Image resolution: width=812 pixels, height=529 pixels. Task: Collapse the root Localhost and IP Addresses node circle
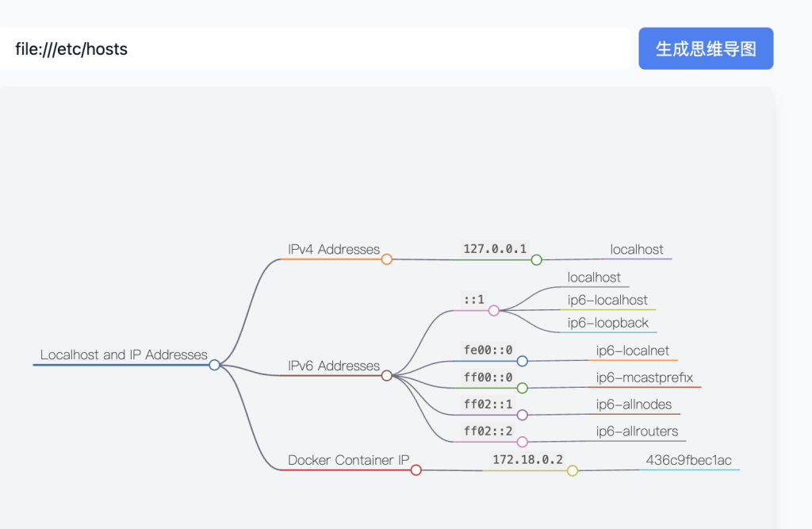[214, 365]
